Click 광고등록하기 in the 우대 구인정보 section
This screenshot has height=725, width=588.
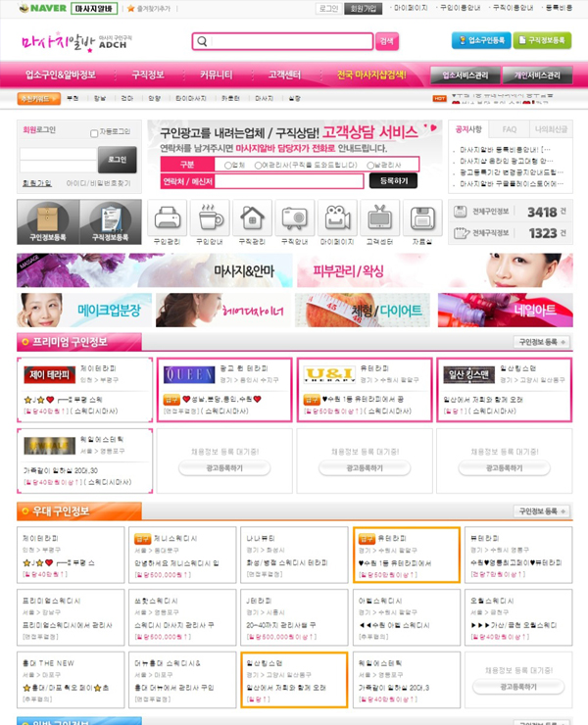coord(518,687)
